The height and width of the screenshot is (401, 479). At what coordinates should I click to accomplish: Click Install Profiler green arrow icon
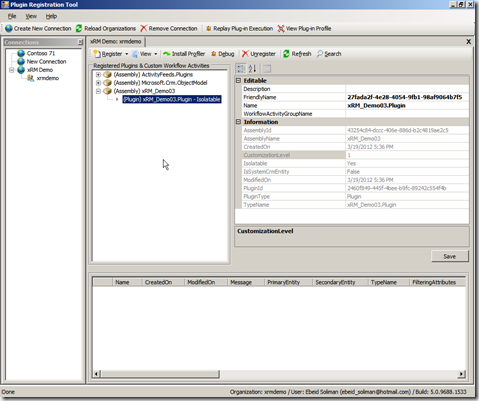click(166, 54)
